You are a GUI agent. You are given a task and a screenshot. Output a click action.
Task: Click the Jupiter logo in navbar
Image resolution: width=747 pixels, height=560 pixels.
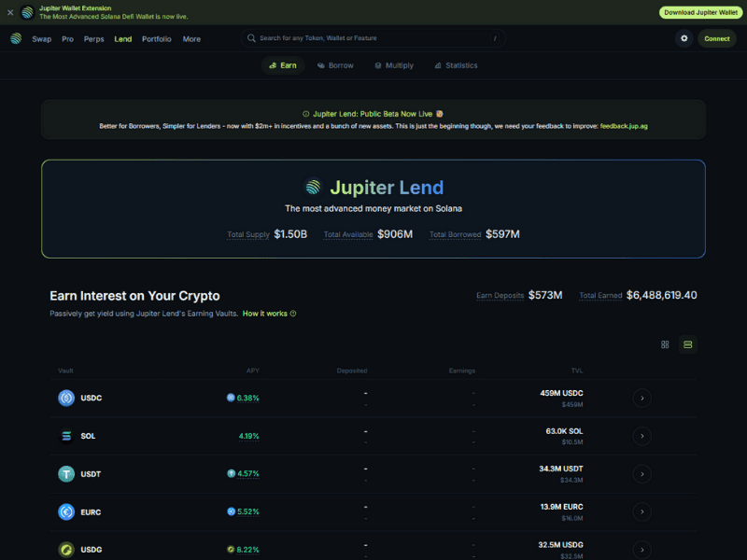[16, 38]
